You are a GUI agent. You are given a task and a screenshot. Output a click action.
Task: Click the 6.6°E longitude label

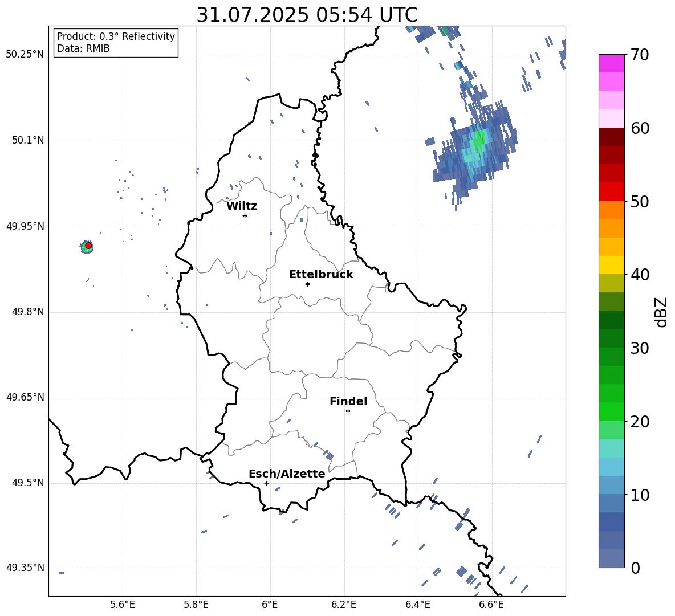coord(491,605)
